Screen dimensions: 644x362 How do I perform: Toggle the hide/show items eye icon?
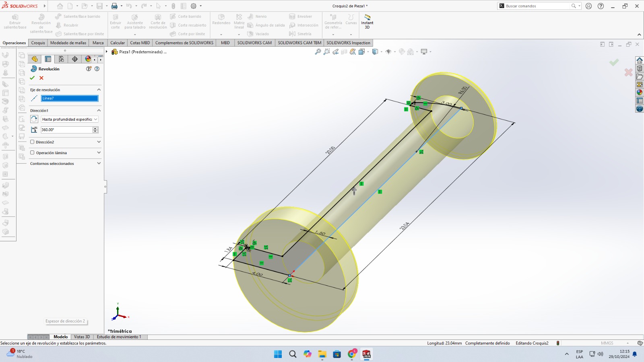click(x=388, y=52)
